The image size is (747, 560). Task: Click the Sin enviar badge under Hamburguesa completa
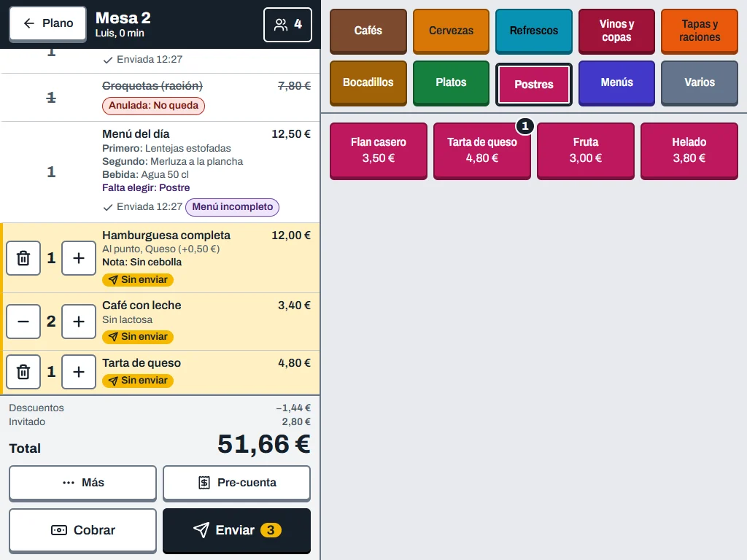tap(138, 280)
